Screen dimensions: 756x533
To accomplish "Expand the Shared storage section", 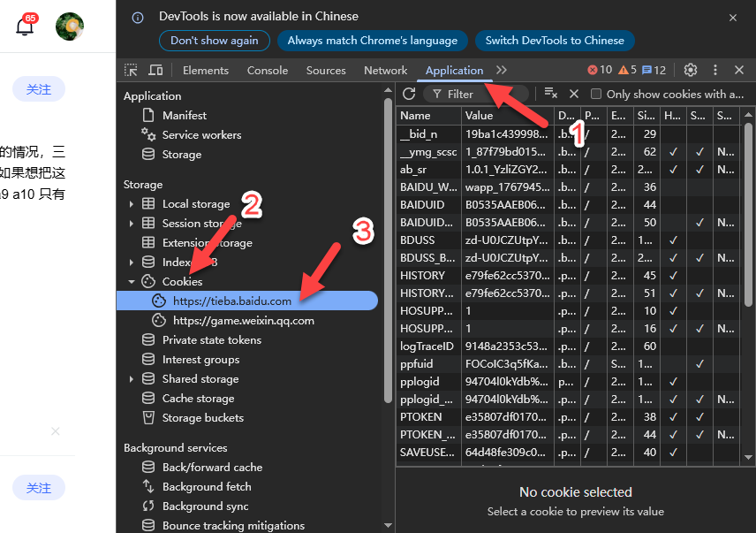I will point(132,379).
